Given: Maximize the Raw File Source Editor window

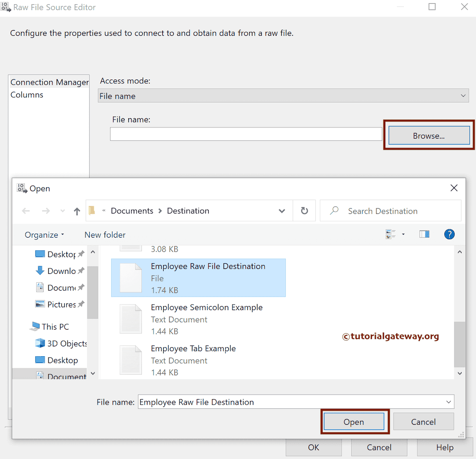Looking at the screenshot, I should click(x=432, y=7).
